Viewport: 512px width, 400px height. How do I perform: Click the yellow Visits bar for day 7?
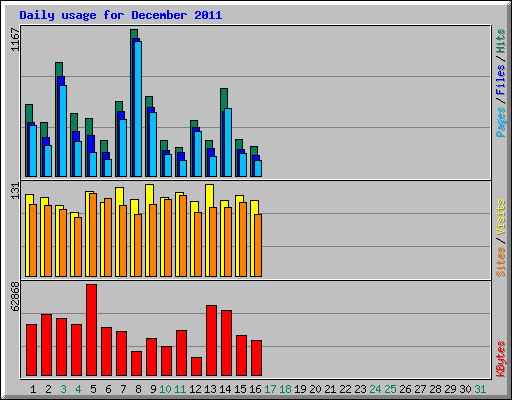pos(119,196)
